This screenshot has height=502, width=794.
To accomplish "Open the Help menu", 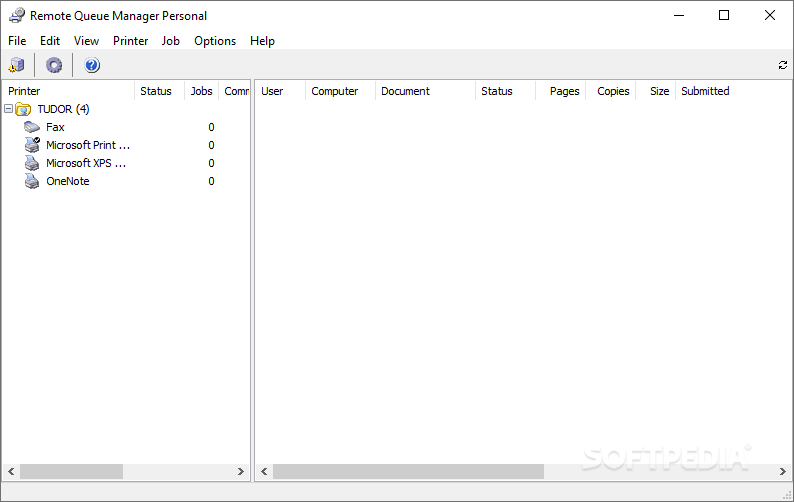I will tap(262, 41).
